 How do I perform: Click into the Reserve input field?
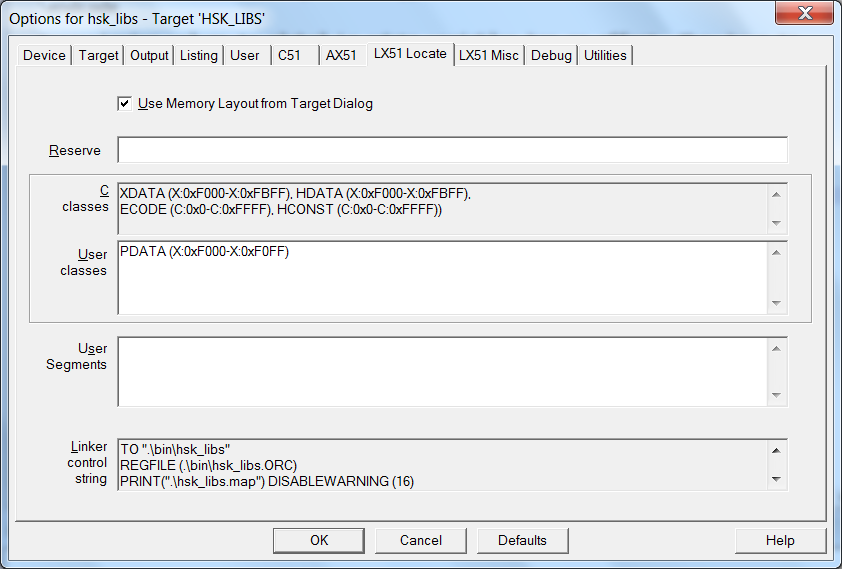click(453, 150)
